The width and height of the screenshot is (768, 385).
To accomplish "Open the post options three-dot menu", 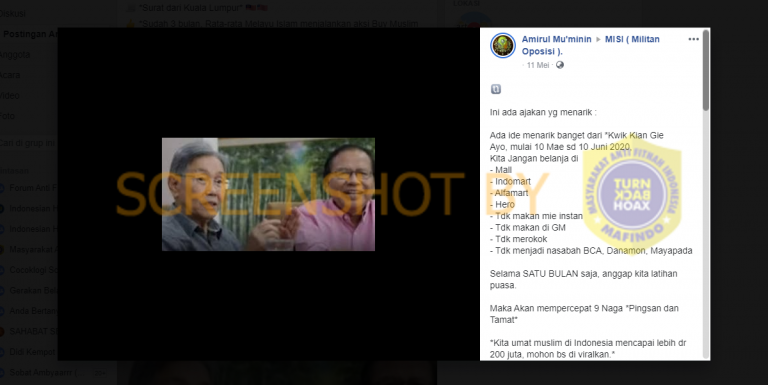I will [x=693, y=39].
